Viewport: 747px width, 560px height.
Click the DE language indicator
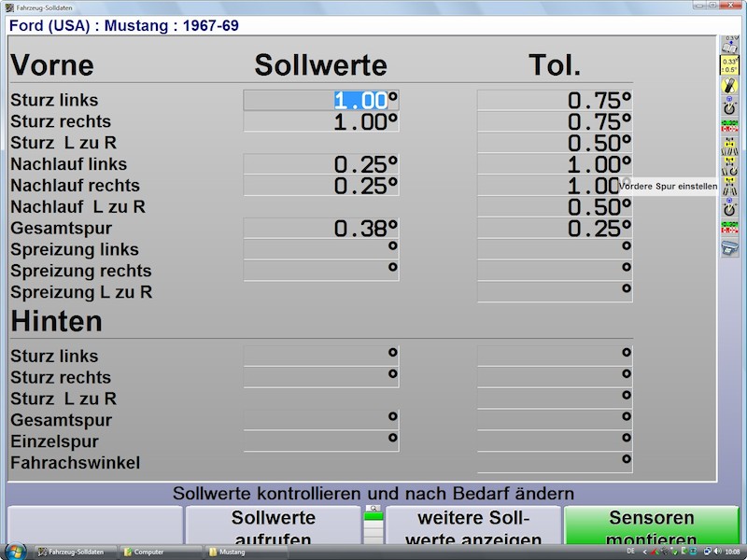click(x=631, y=552)
